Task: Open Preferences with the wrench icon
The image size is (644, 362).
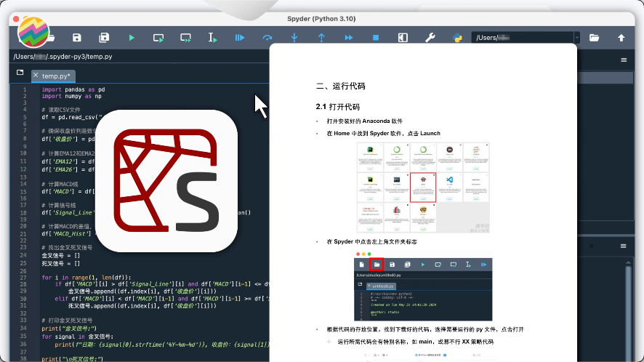Action: pyautogui.click(x=430, y=37)
